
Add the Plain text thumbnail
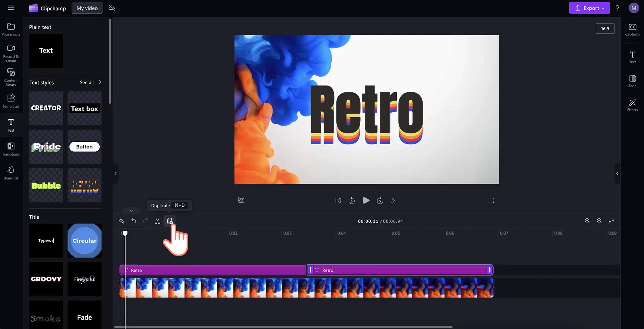[46, 50]
